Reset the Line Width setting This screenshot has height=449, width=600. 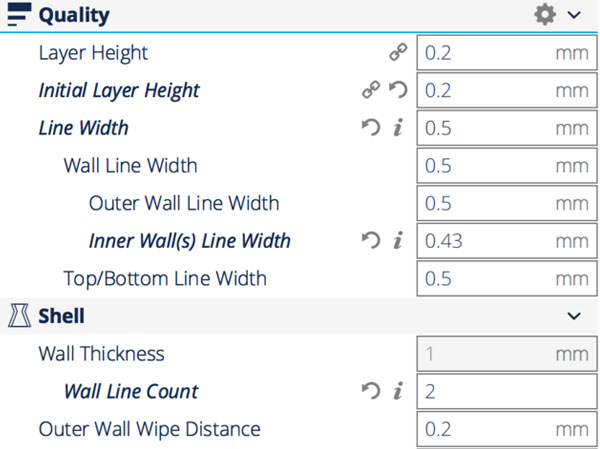[371, 128]
